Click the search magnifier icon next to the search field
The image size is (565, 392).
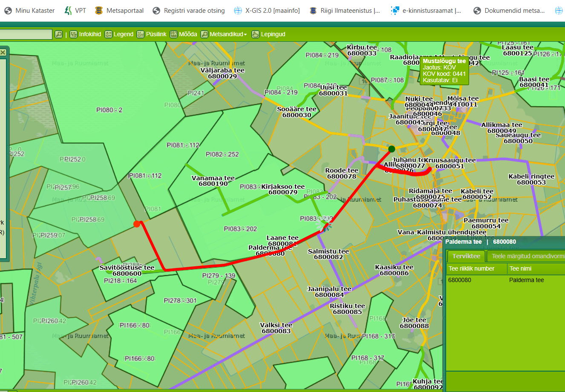point(59,35)
